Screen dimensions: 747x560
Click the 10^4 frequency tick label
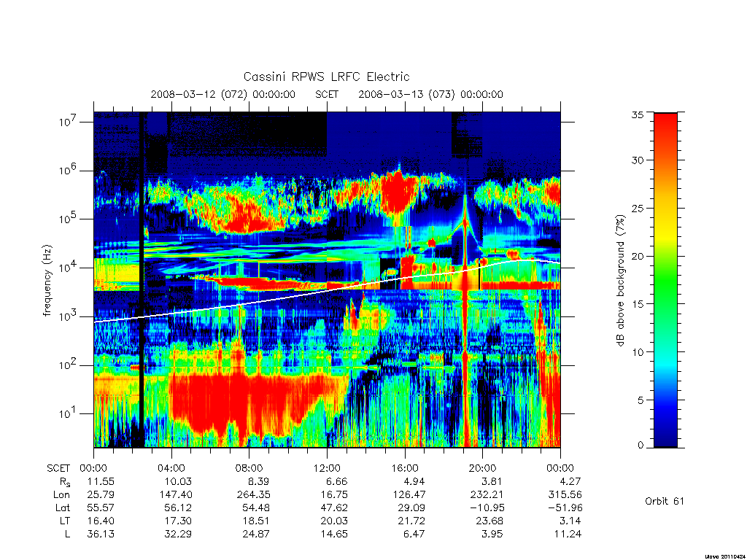click(x=68, y=267)
